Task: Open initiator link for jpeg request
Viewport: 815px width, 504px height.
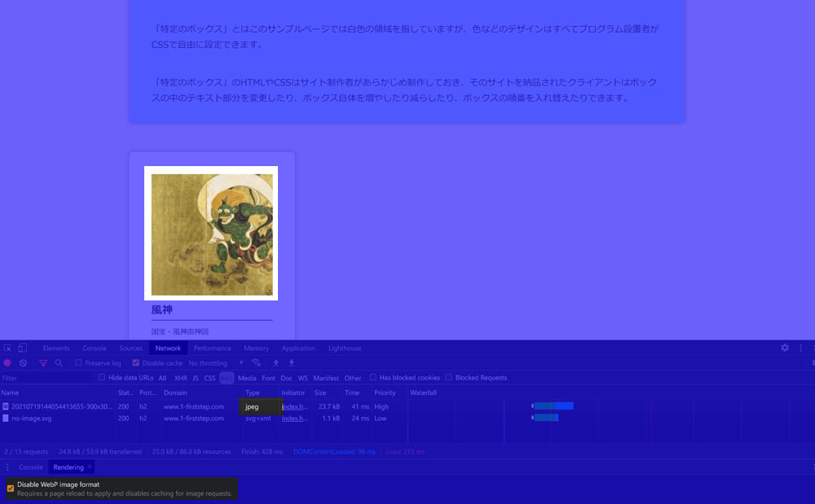Action: (294, 406)
